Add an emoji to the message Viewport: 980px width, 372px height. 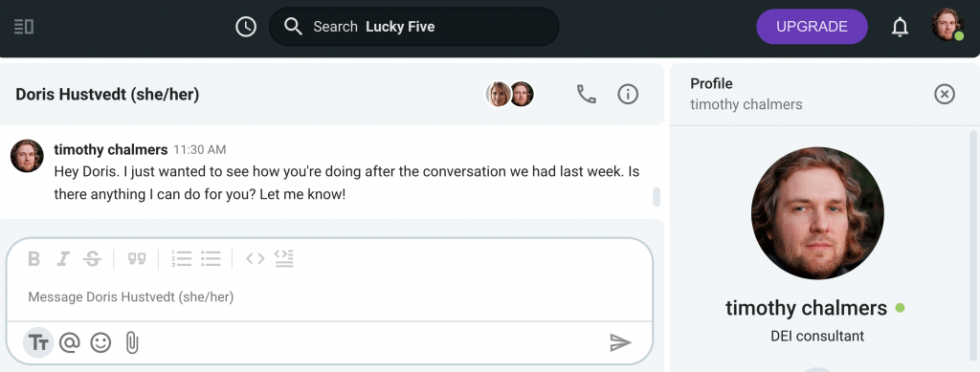pos(100,342)
